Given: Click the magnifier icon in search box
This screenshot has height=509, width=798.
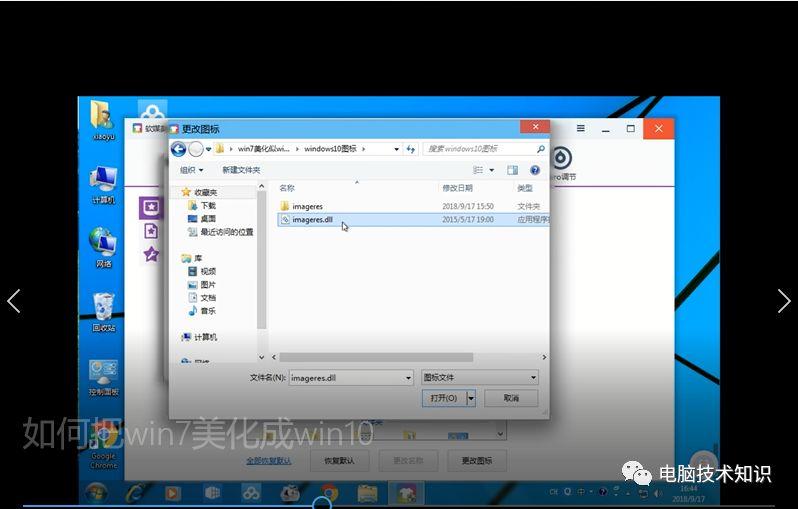Looking at the screenshot, I should [x=540, y=149].
